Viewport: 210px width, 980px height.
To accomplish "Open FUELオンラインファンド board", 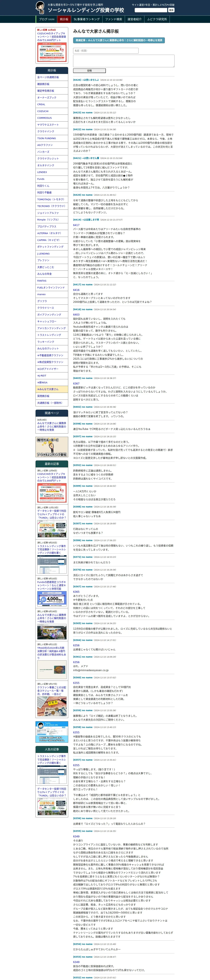I will coord(52,288).
